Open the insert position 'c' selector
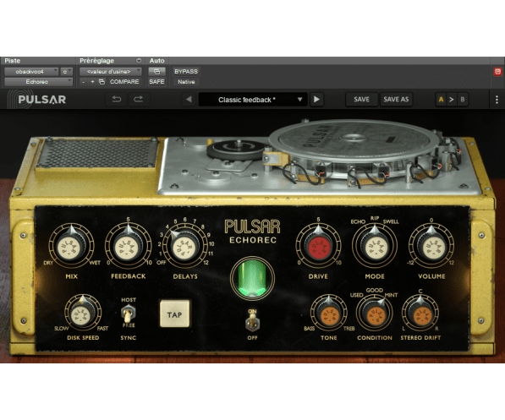This screenshot has width=505, height=420. tap(66, 72)
